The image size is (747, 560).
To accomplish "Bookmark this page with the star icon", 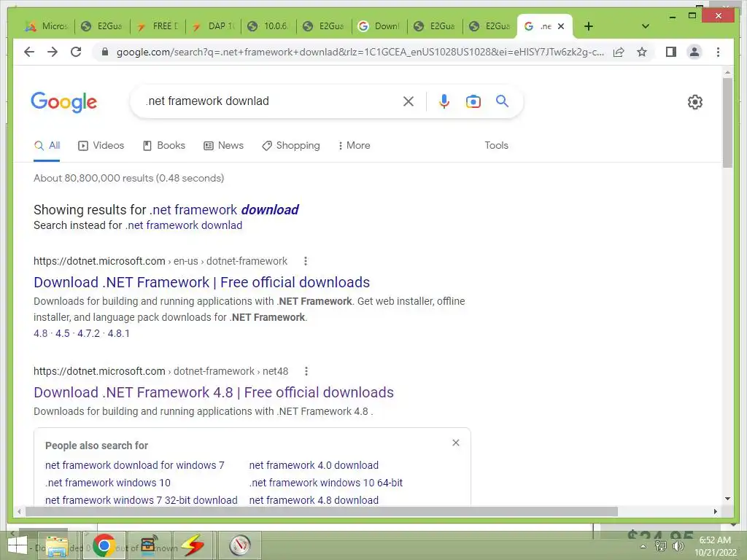I will click(x=642, y=52).
